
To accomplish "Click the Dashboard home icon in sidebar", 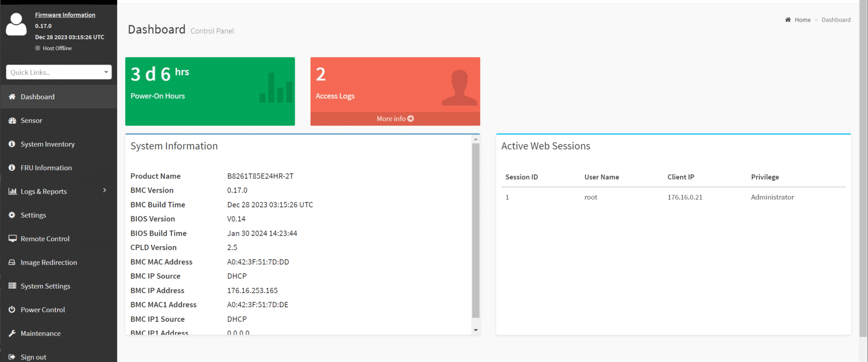I will point(12,96).
